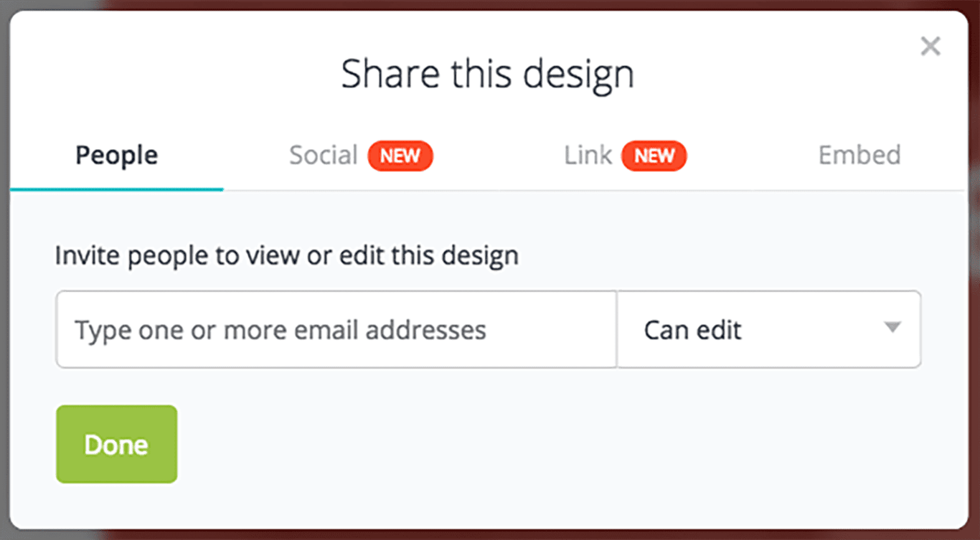The height and width of the screenshot is (540, 980).
Task: Open the Embed tab
Action: [x=859, y=155]
